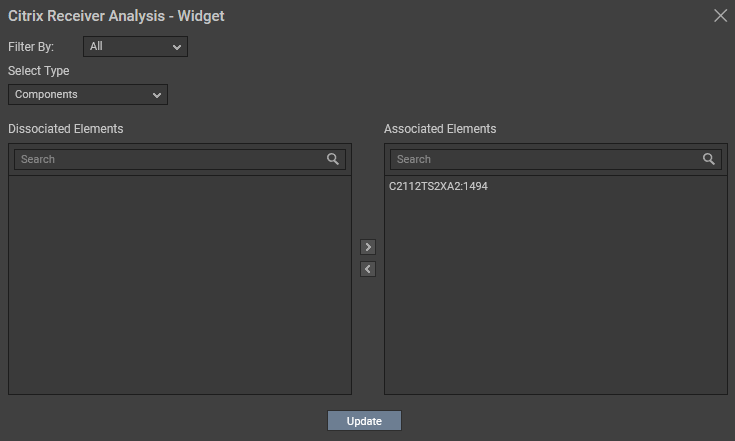The width and height of the screenshot is (735, 441).
Task: Click the empty Dissociated Elements list area
Action: pos(180,285)
